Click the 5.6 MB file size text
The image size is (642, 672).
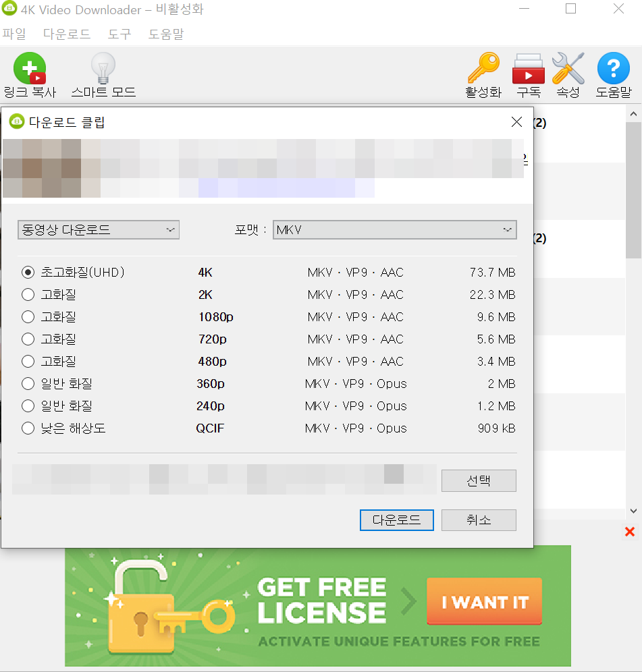pyautogui.click(x=496, y=339)
